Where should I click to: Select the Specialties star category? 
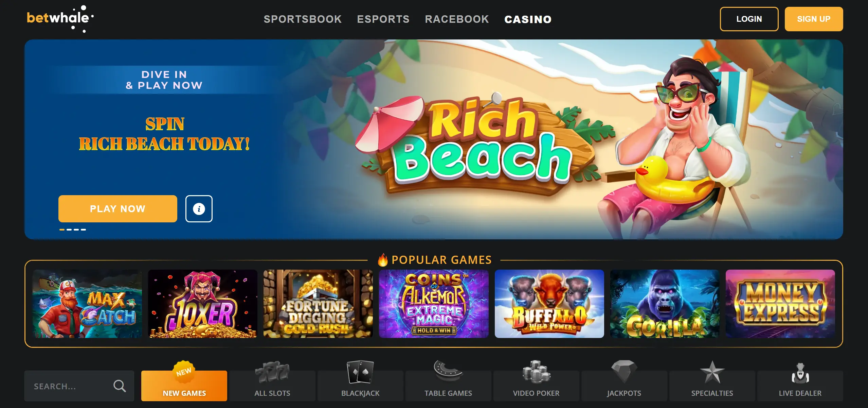[x=712, y=381]
